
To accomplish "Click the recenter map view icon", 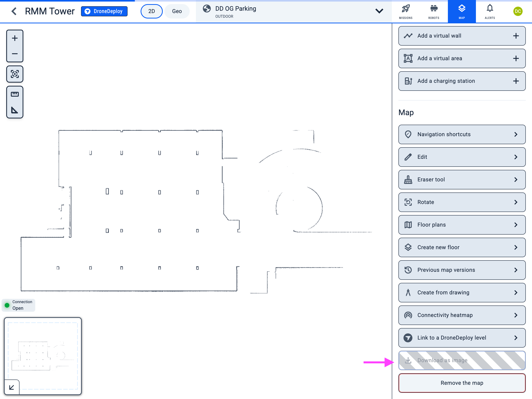I will [15, 74].
